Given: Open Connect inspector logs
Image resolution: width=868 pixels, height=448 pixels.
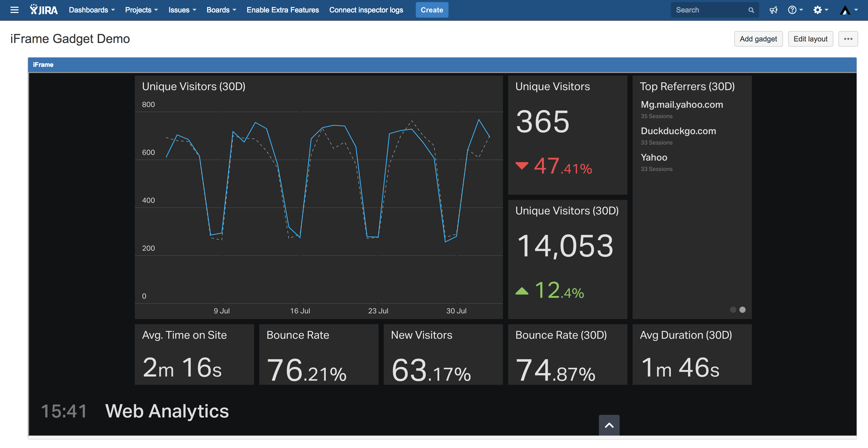Looking at the screenshot, I should (366, 10).
